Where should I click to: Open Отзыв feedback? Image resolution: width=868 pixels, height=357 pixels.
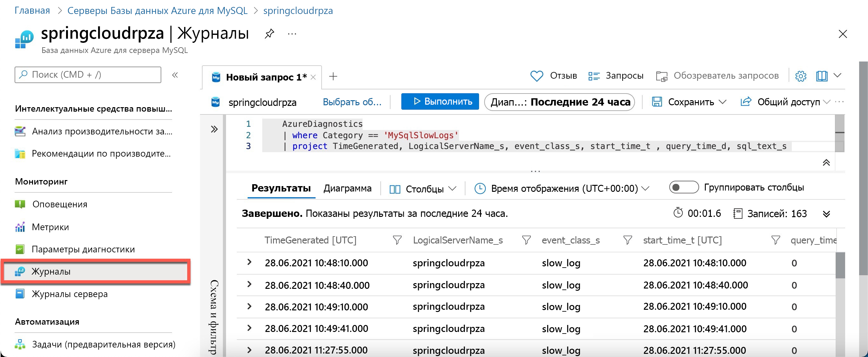[x=553, y=76]
